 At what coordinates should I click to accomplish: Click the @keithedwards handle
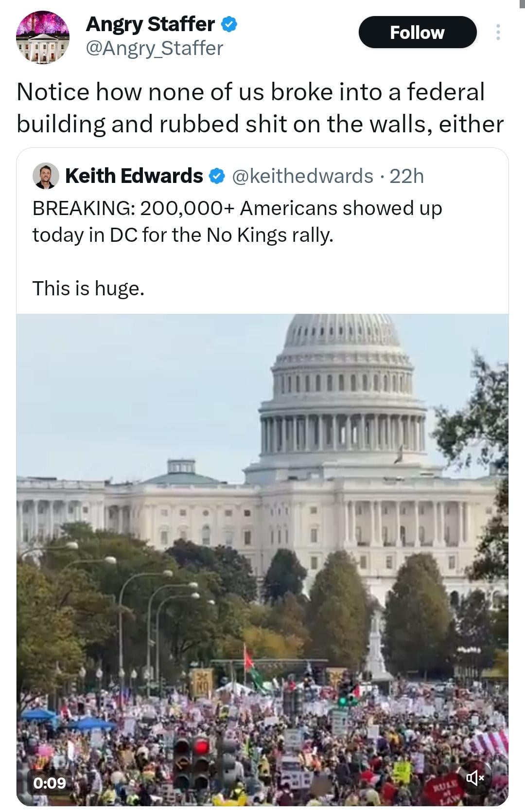pyautogui.click(x=303, y=176)
